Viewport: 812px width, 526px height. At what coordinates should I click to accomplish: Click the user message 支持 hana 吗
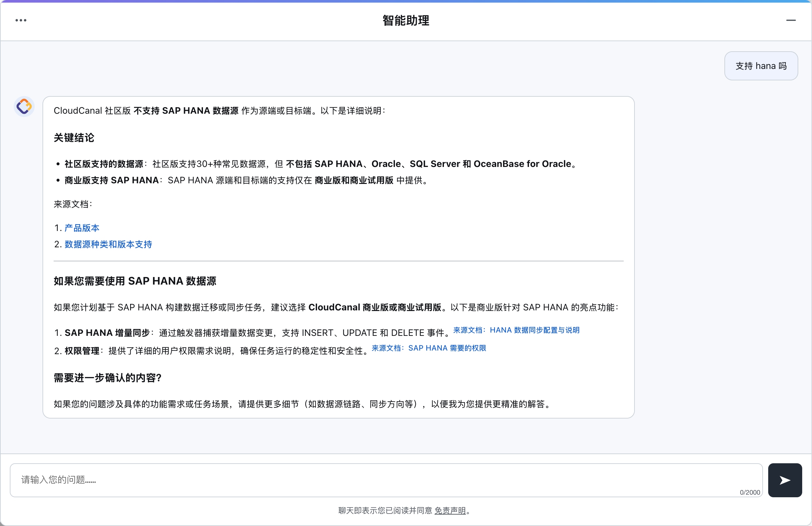pos(761,66)
